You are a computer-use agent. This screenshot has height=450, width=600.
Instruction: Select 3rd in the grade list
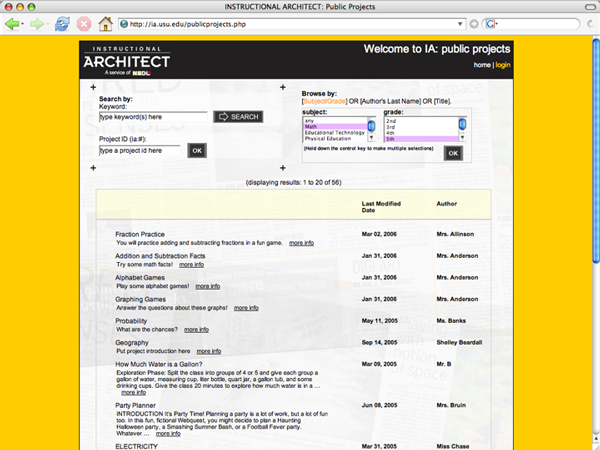422,127
